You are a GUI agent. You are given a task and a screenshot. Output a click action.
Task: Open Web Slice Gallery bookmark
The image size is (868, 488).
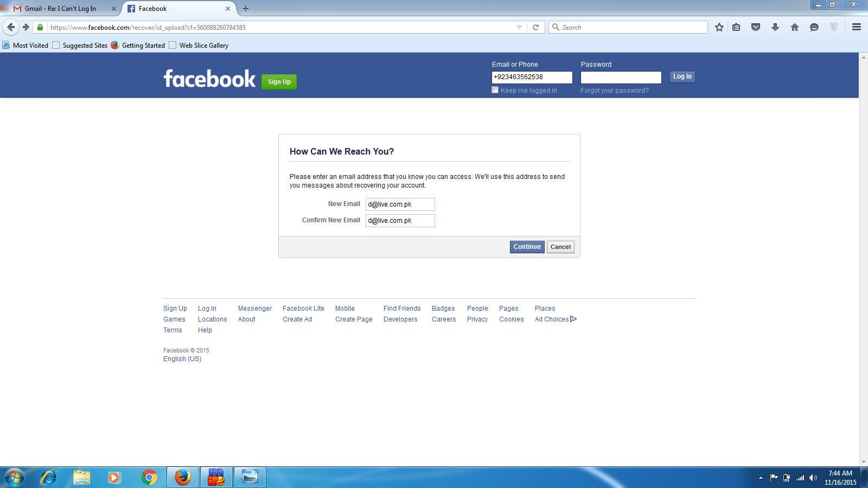pyautogui.click(x=199, y=46)
